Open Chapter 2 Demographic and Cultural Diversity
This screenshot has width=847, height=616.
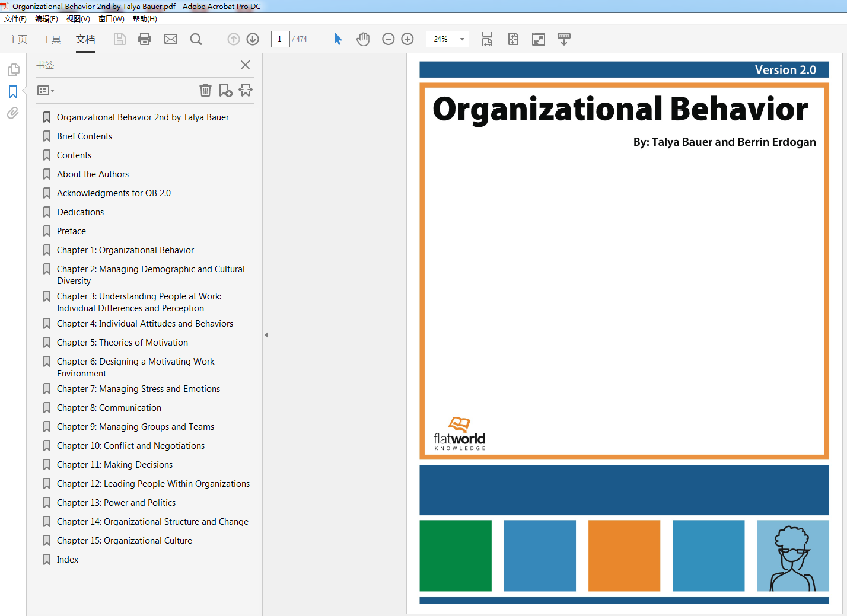tap(151, 275)
